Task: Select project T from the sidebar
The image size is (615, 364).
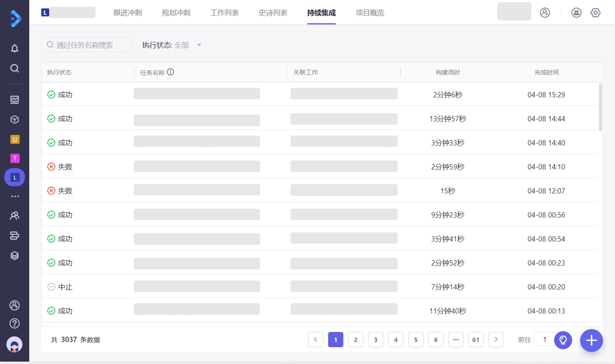Action: 15,159
